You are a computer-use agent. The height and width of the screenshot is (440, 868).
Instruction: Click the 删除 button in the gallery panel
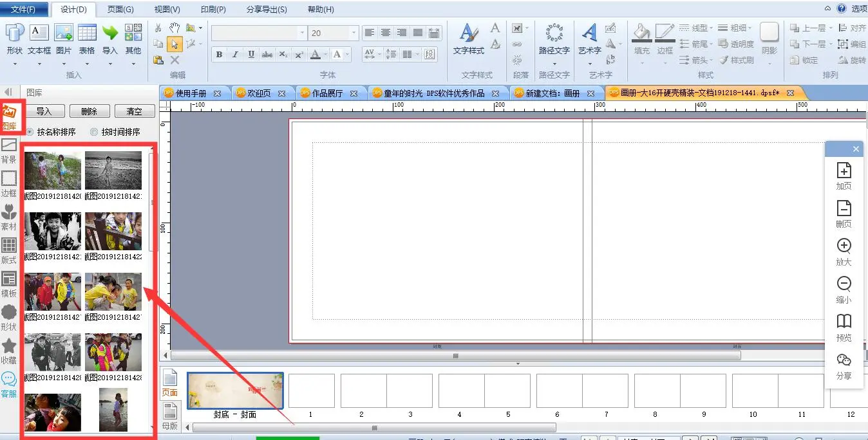(x=89, y=111)
